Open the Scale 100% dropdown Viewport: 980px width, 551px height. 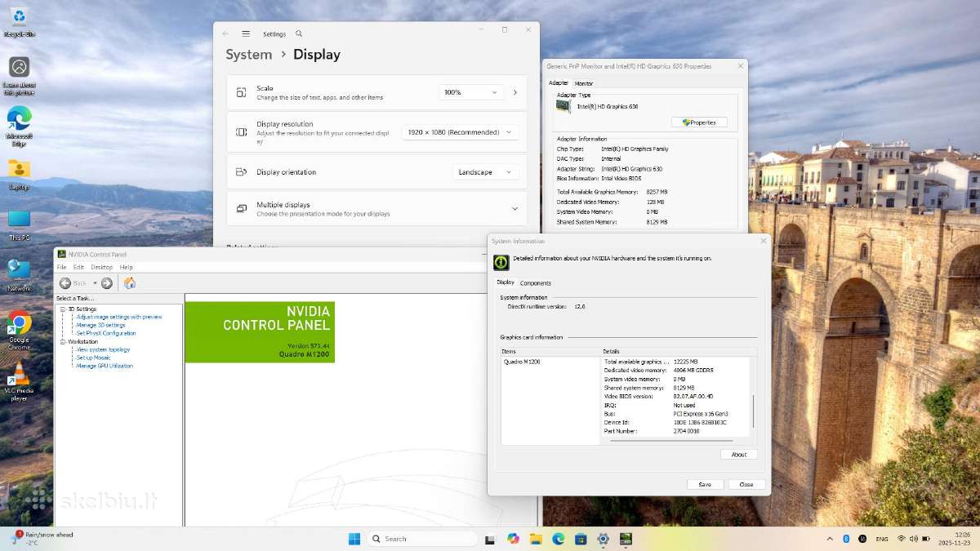point(470,92)
